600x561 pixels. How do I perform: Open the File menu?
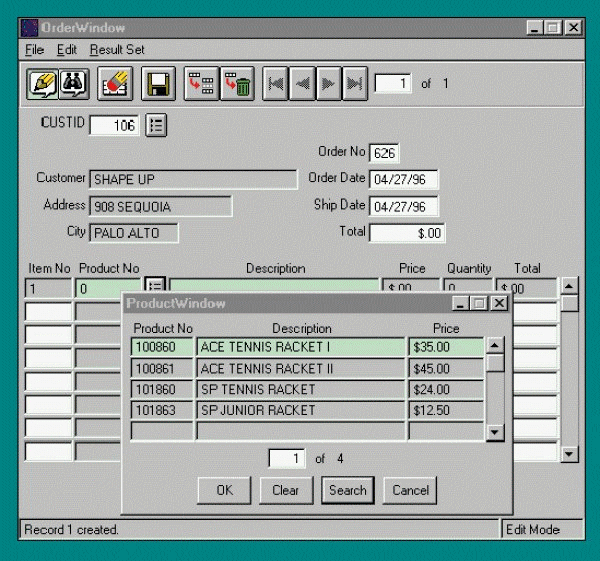coord(34,49)
